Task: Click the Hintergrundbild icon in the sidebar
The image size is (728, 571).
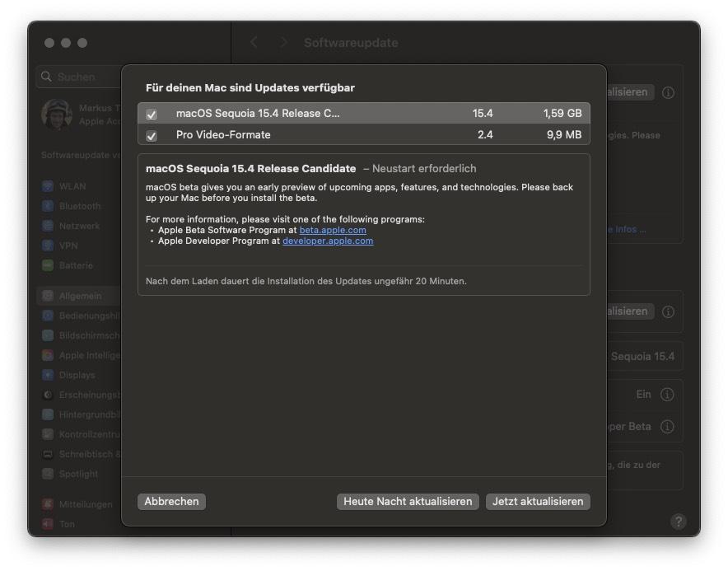Action: tap(48, 414)
